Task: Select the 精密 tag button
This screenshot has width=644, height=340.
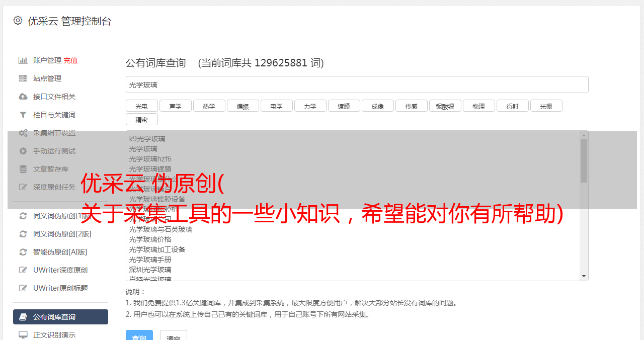Action: [141, 119]
